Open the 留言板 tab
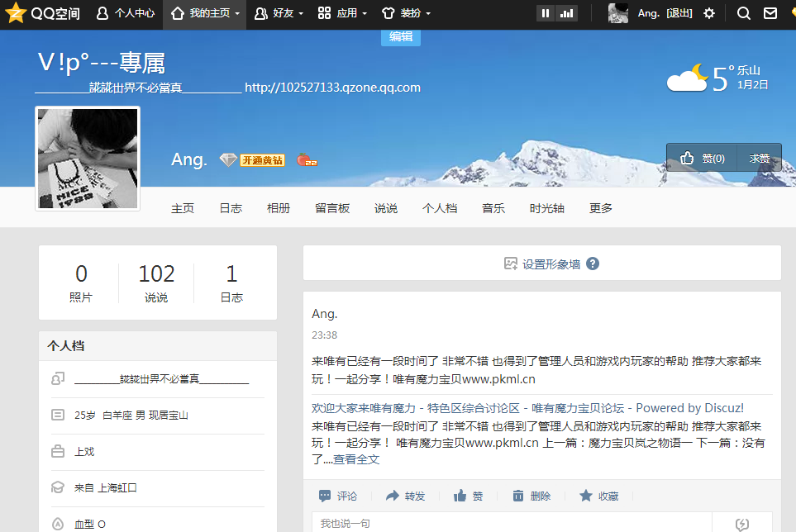796x532 pixels. [x=332, y=208]
